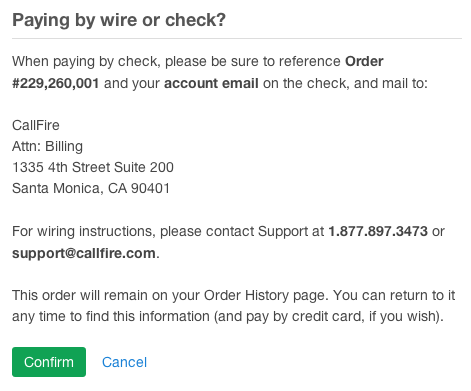This screenshot has width=471, height=391.
Task: Click the Order #229,260,001 reference number
Action: click(x=55, y=83)
